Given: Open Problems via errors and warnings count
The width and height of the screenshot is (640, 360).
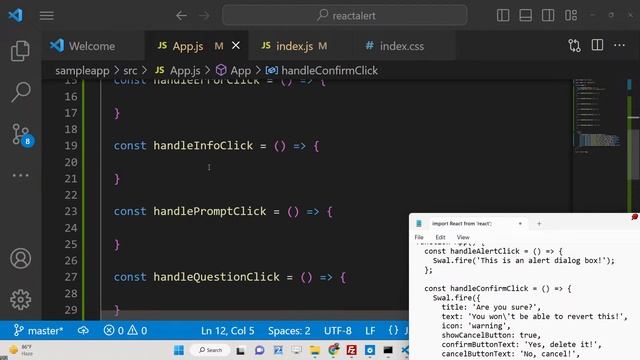Looking at the screenshot, I should 125,330.
